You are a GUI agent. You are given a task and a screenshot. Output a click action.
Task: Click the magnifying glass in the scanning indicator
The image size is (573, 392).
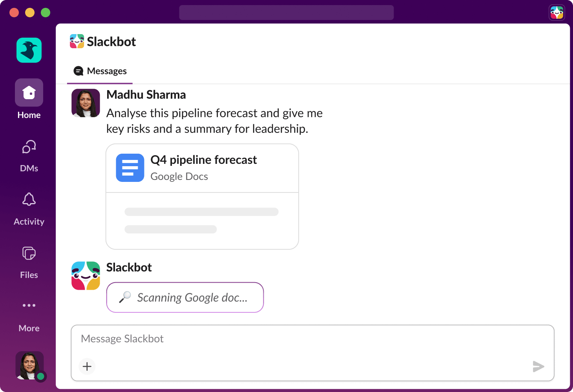coord(126,297)
